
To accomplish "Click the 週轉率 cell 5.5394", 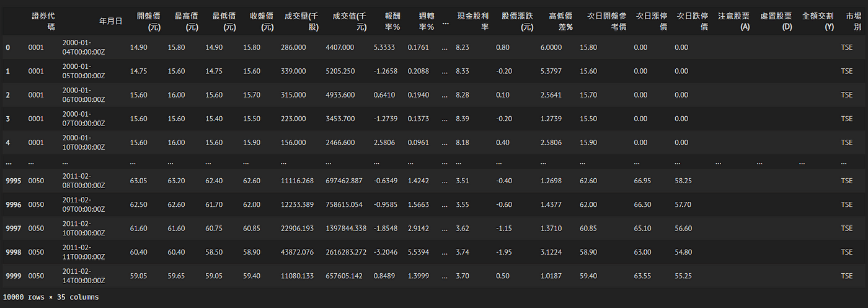I will tap(420, 251).
